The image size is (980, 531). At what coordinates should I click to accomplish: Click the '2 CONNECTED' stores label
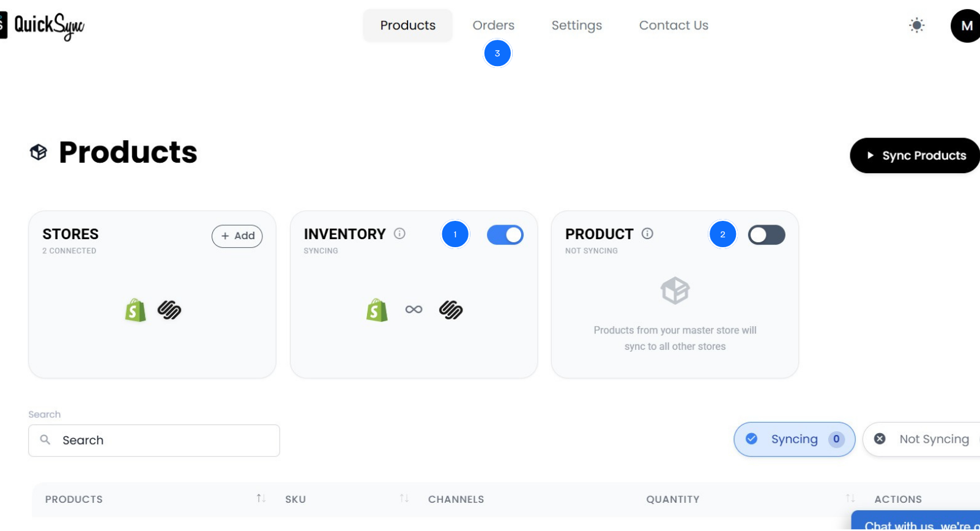[x=69, y=251]
